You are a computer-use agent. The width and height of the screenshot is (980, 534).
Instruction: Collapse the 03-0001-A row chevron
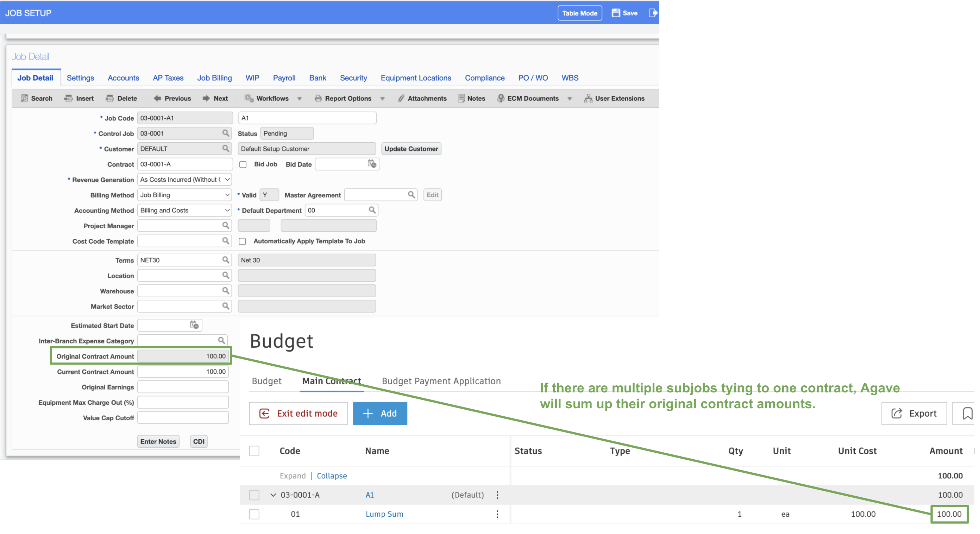click(273, 495)
